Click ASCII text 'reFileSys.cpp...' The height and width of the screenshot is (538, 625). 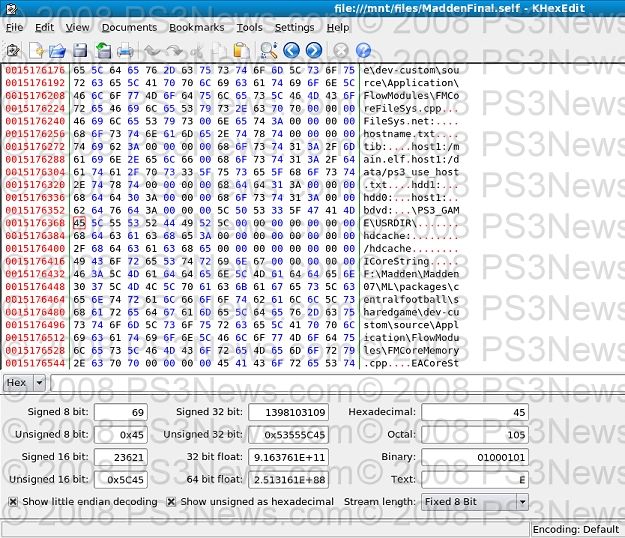pos(411,108)
